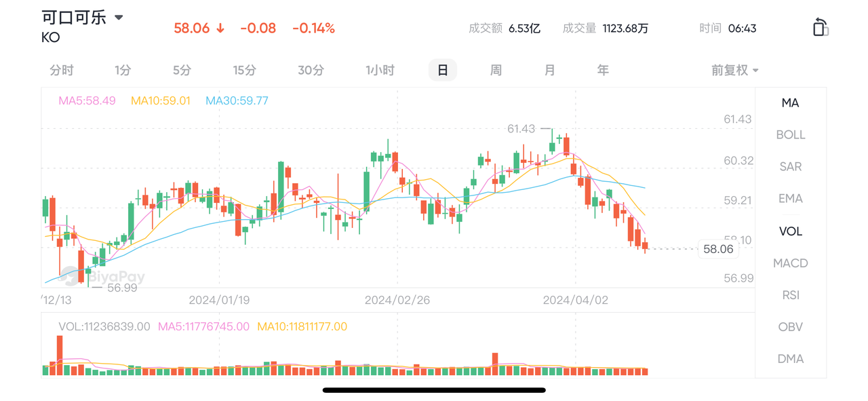Expand the 前复权 adjustment dropdown
Screen dimensions: 868x401
735,70
